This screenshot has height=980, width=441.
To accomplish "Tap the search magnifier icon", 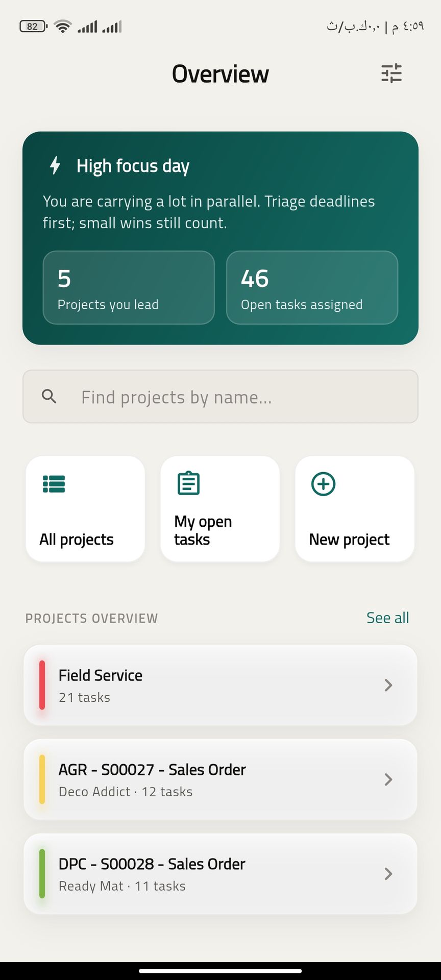I will click(x=49, y=397).
